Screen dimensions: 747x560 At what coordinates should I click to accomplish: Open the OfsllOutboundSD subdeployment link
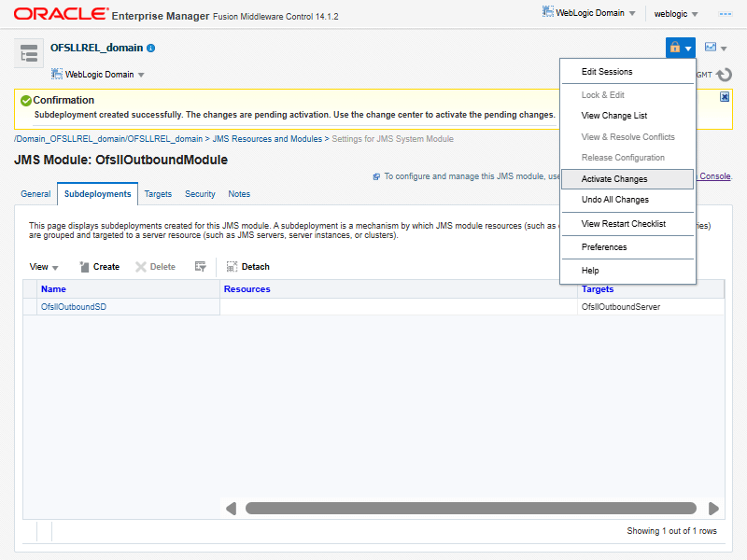point(74,307)
